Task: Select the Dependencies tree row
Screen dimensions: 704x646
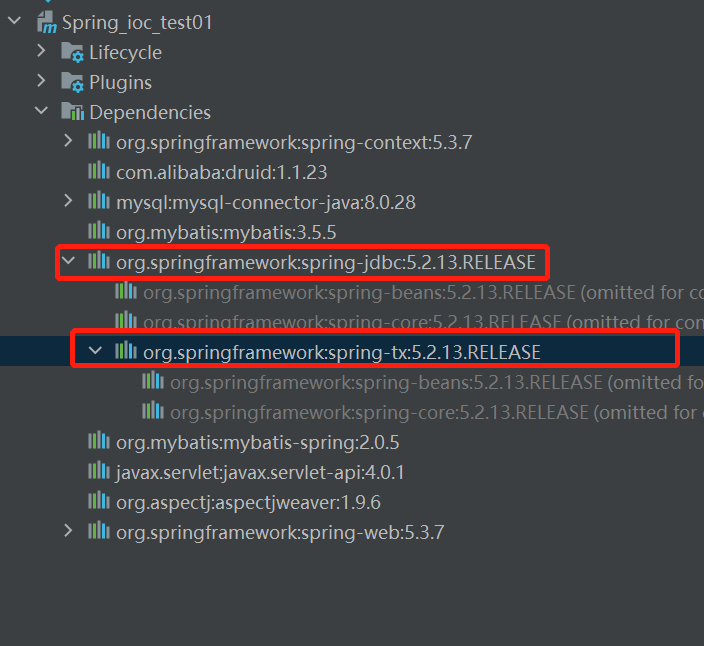Action: coord(150,112)
